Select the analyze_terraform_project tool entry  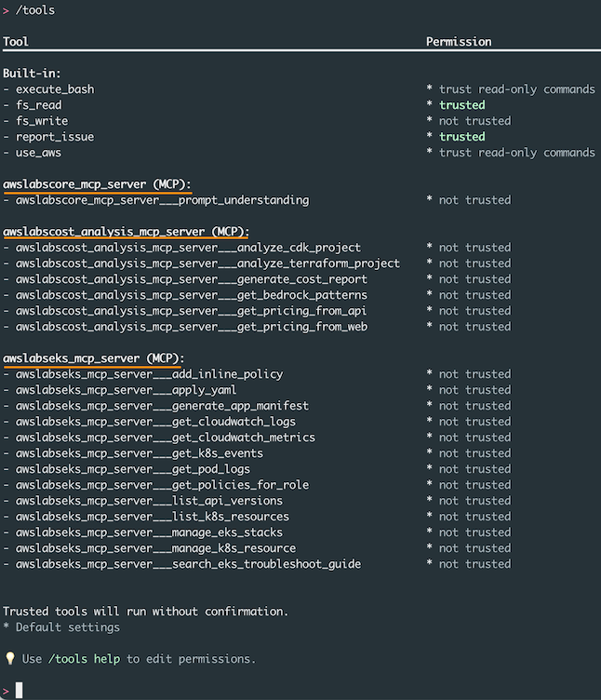click(x=207, y=263)
